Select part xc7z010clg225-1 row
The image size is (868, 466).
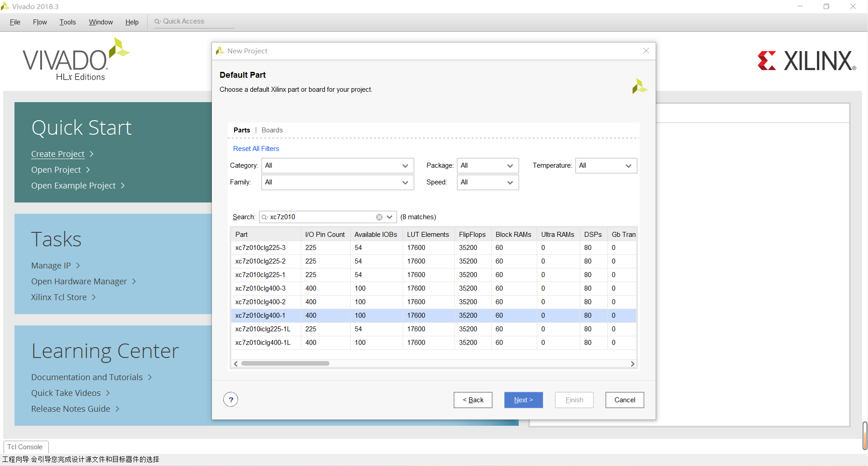tap(434, 275)
